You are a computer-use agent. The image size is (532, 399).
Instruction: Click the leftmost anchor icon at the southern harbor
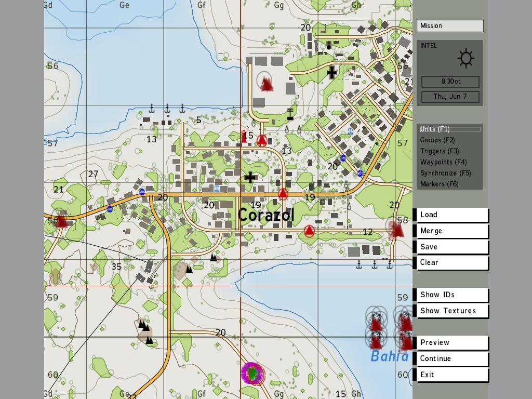(x=359, y=264)
